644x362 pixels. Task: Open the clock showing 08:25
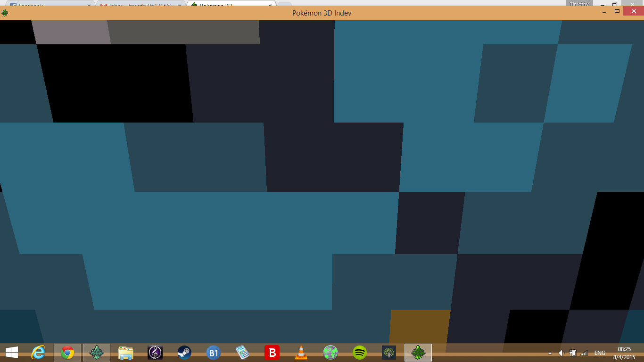tap(624, 353)
